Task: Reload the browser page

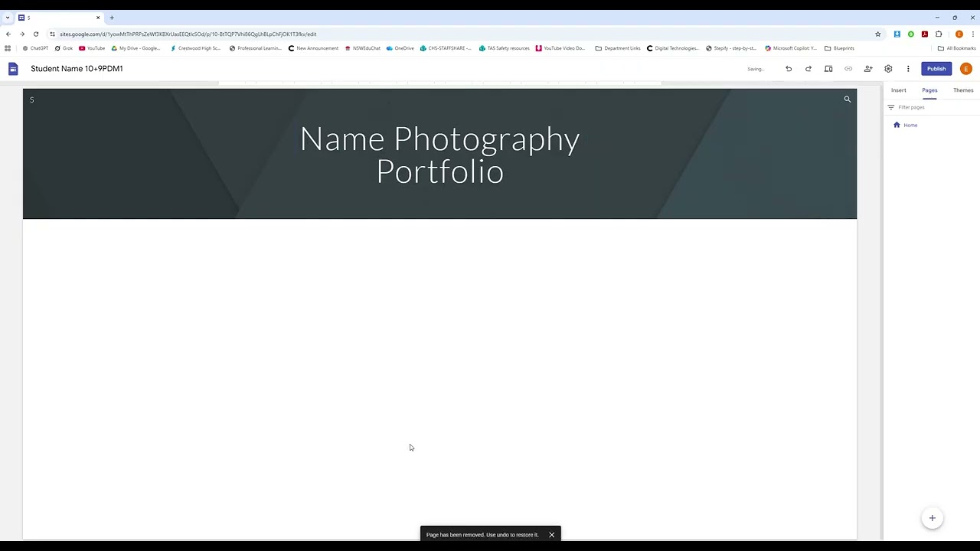Action: tap(36, 34)
